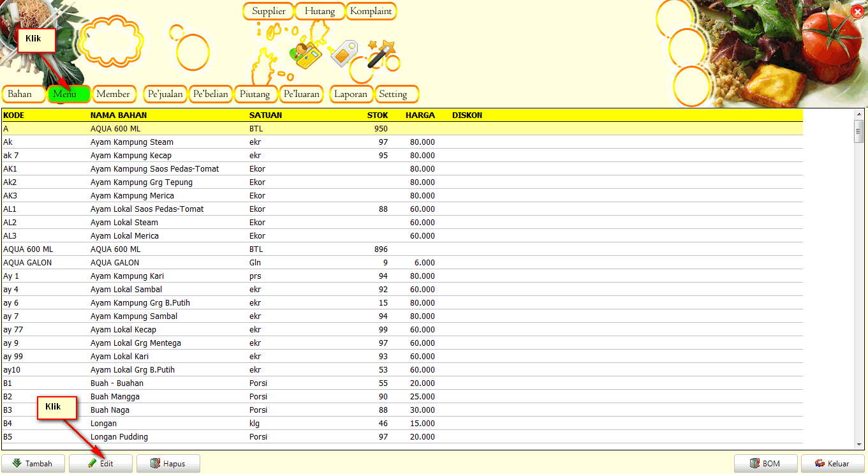Viewport: 868px width, 474px height.
Task: Click the price tag icon
Action: [x=344, y=54]
